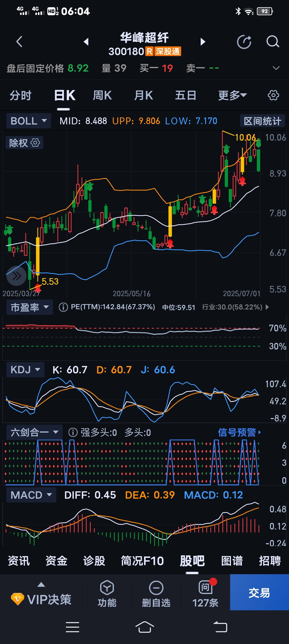
Task: Expand 更多 chart period menu
Action: 233,95
